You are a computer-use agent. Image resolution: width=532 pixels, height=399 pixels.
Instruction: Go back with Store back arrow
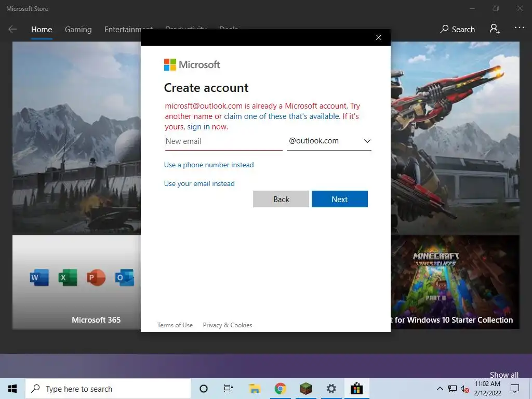[x=12, y=30]
